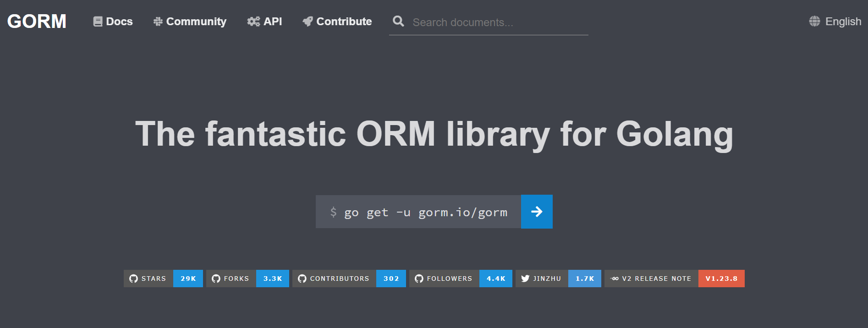Click the GORM logo in header
Viewport: 868px width, 328px height.
pos(37,22)
